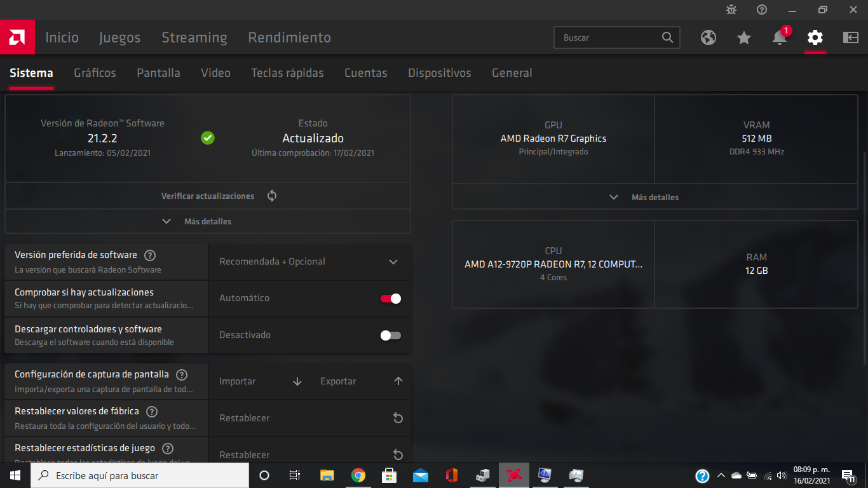Open the bug report tool icon
The height and width of the screenshot is (488, 868).
[x=731, y=10]
